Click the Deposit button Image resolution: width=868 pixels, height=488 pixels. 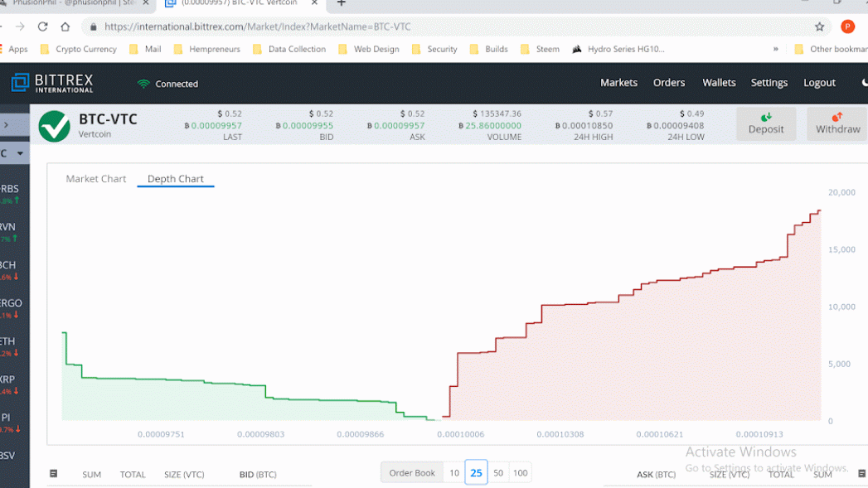click(766, 124)
